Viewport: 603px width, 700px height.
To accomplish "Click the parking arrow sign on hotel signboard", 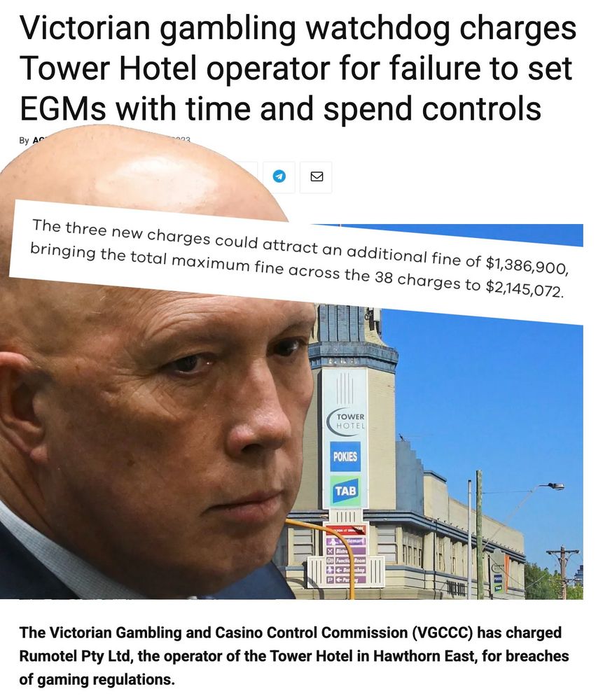I will click(346, 580).
